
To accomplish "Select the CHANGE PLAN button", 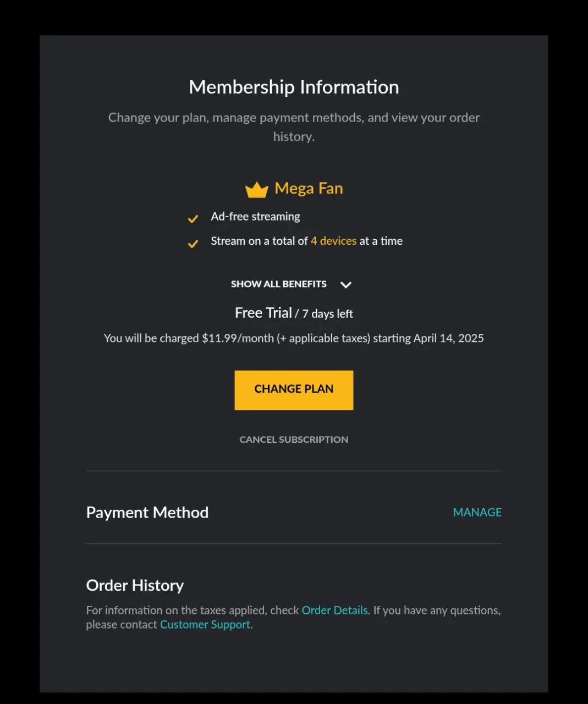I will [x=294, y=390].
